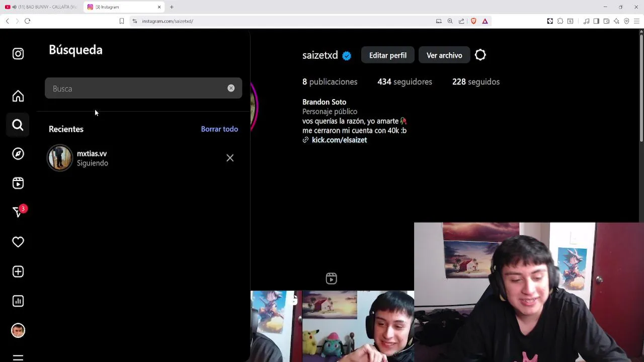Open the Insights dashboard bar-chart icon
This screenshot has height=362, width=644.
pos(18,301)
